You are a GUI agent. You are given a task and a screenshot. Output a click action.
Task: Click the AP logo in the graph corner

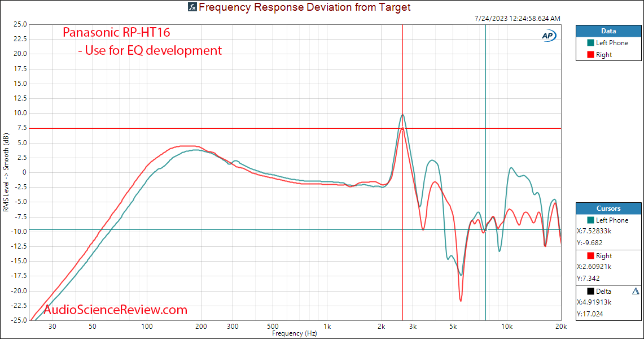click(549, 36)
